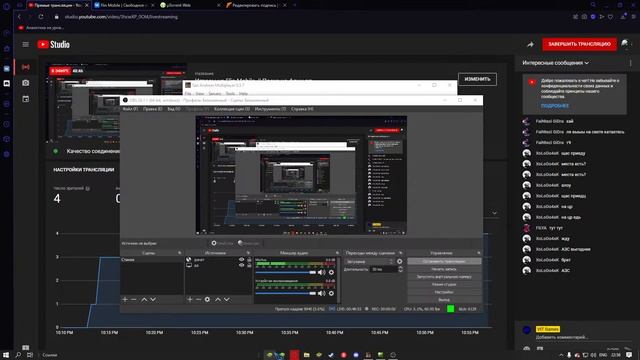Open the VK icon in Opera sidebar

click(7, 69)
